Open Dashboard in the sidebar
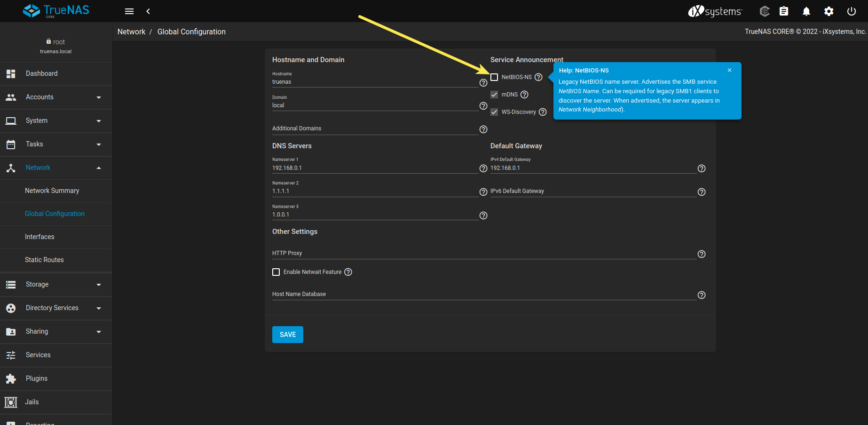The width and height of the screenshot is (868, 425). [x=56, y=74]
